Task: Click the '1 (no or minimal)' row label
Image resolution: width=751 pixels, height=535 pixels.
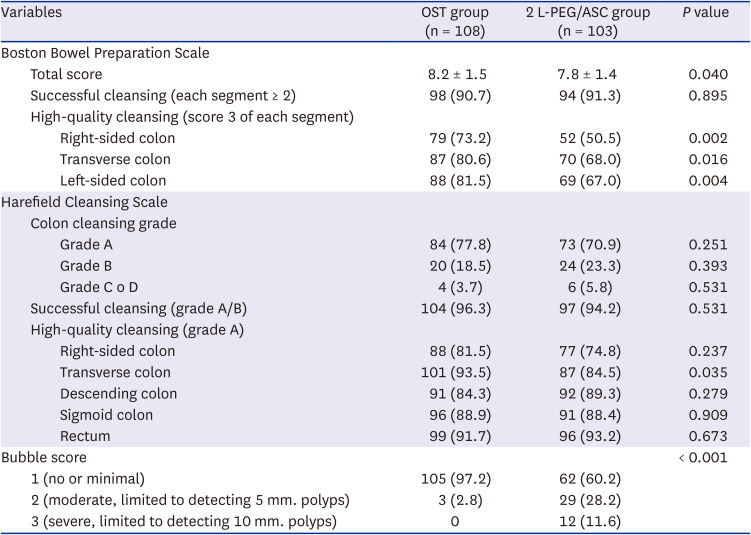Action: tap(86, 479)
